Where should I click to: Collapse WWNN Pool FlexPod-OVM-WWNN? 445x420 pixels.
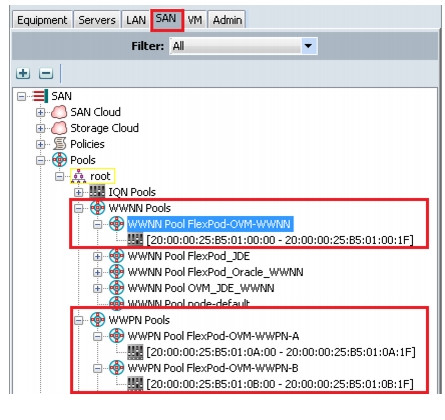click(x=98, y=224)
